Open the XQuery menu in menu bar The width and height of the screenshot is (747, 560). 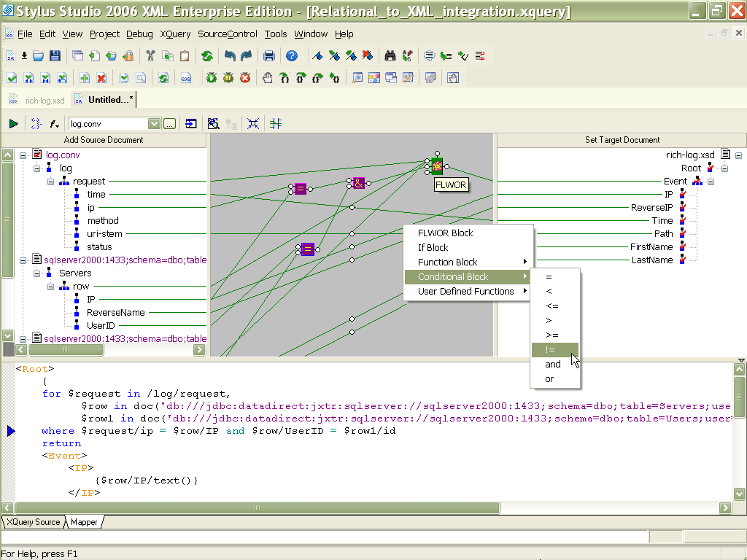[x=175, y=34]
